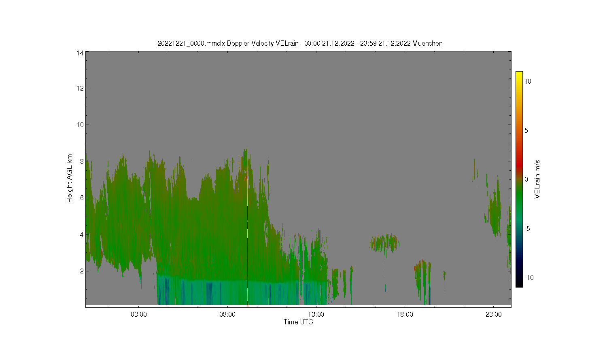Click the colorbar tick label 0
This screenshot has height=364, width=607.
pyautogui.click(x=526, y=179)
